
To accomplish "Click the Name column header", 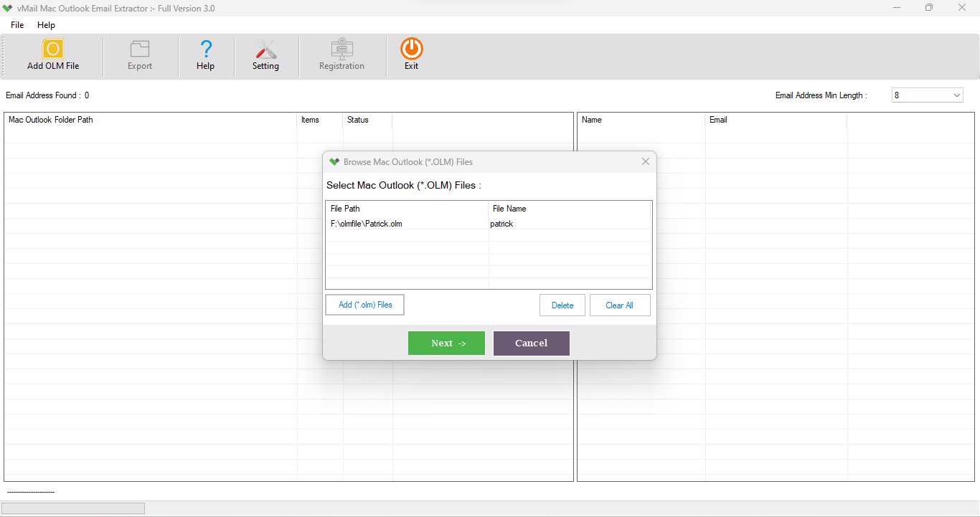I will pos(641,120).
